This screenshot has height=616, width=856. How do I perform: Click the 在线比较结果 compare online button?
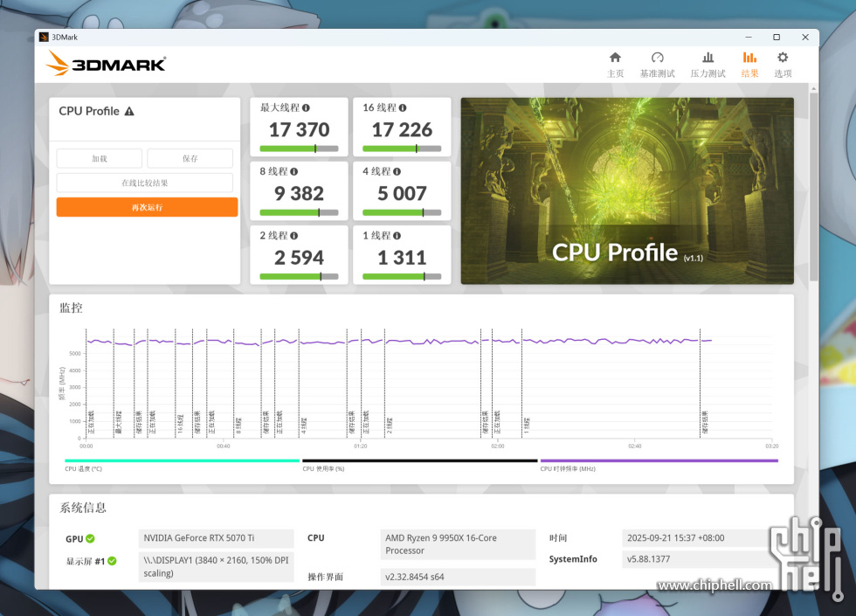(x=145, y=183)
